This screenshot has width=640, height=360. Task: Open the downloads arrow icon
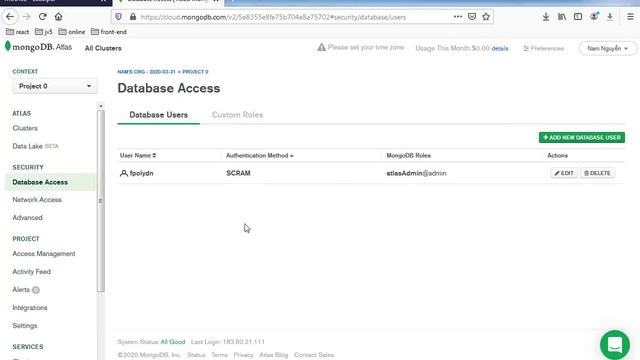click(x=546, y=17)
